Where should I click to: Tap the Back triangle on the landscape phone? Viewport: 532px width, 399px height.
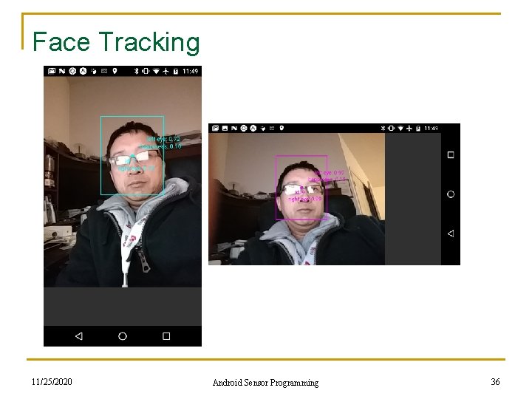(x=451, y=233)
